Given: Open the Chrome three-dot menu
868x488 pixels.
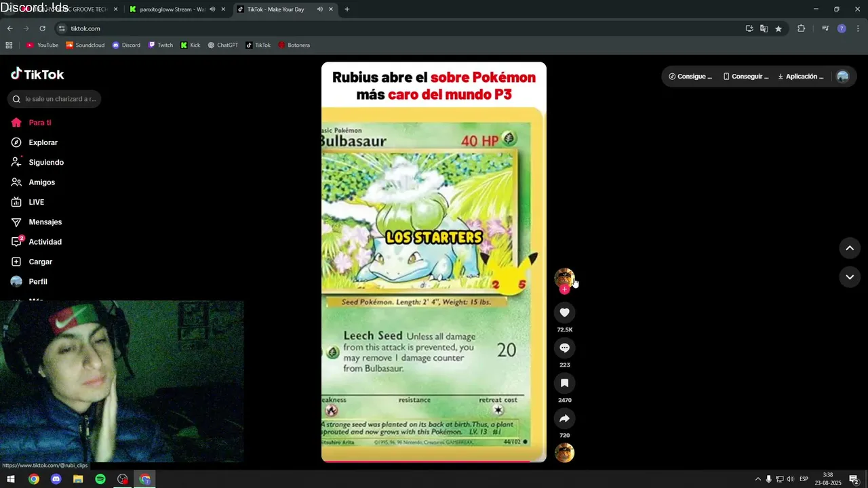Looking at the screenshot, I should (858, 28).
